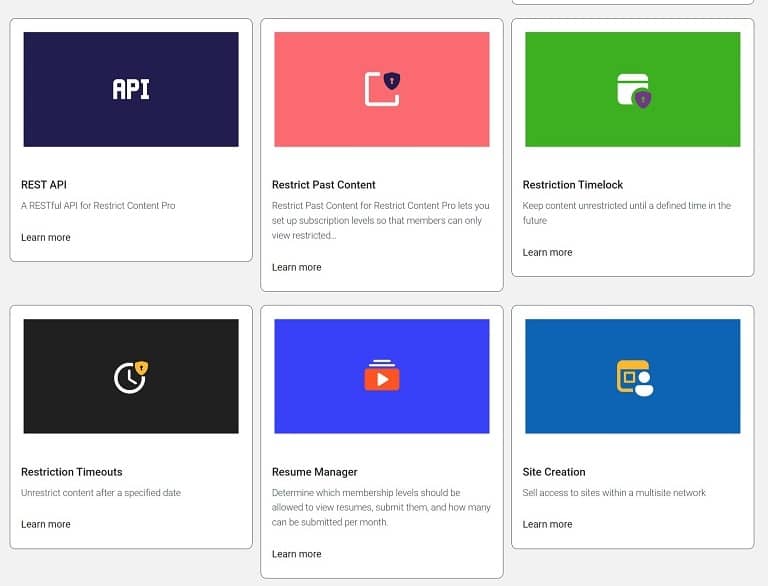The image size is (768, 586).
Task: Click Learn more under Site Creation
Action: [x=547, y=524]
